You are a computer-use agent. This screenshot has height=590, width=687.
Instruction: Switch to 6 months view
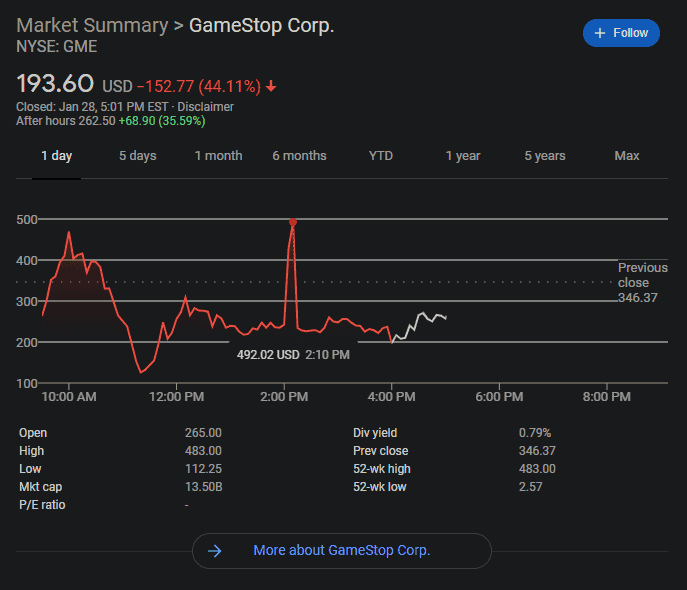pos(299,156)
